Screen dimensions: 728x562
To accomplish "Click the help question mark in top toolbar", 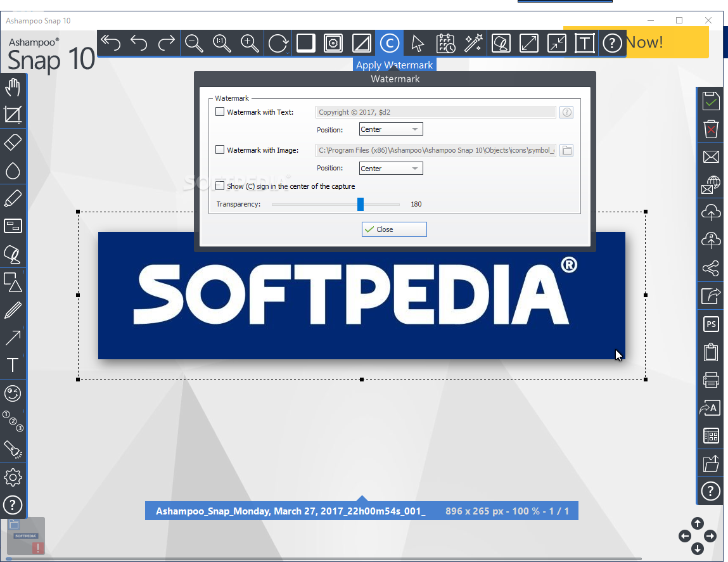I will point(613,43).
